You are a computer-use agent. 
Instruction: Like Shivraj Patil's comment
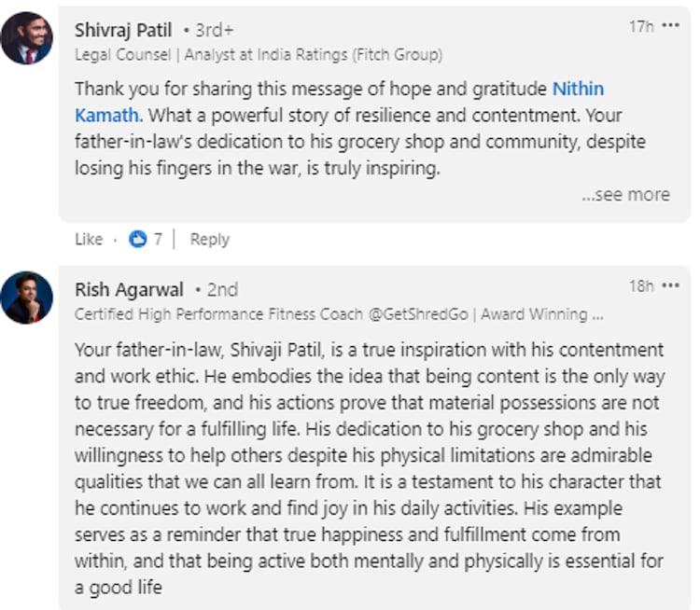click(89, 240)
